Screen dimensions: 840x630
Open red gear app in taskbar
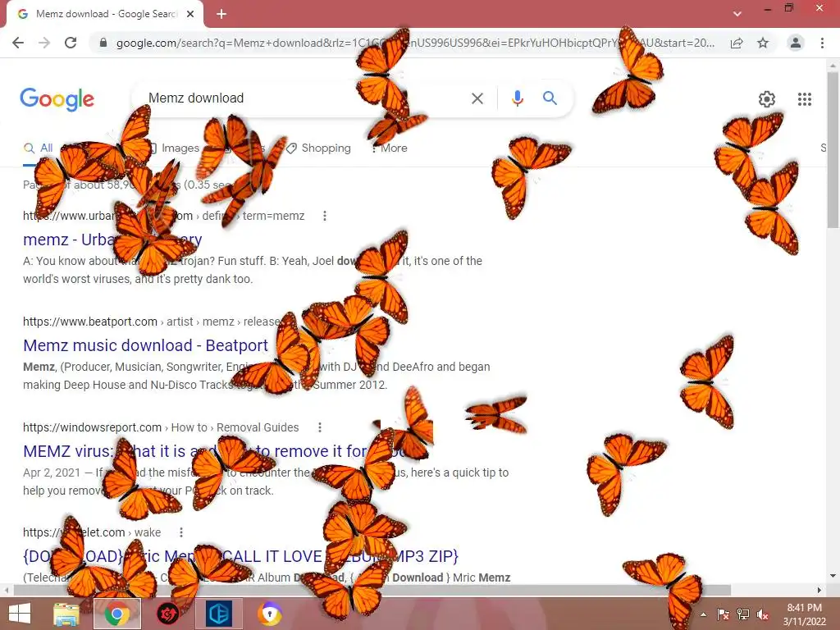[167, 614]
